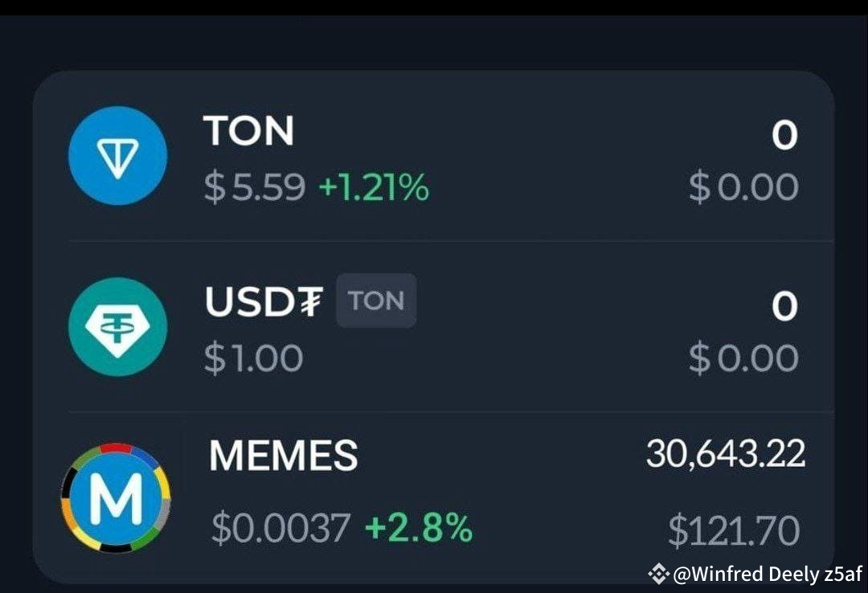Click the green +1.21% change indicator
Viewport: 868px width, 593px height.
coord(375,186)
